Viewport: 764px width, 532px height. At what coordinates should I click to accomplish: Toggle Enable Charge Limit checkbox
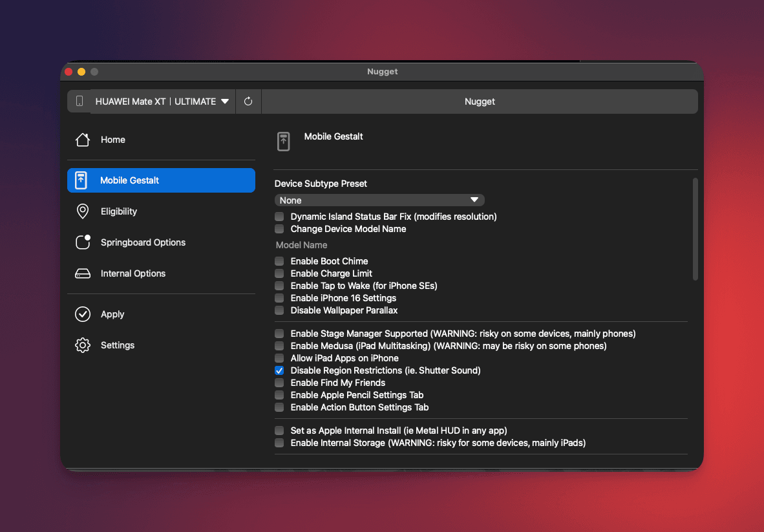(x=279, y=273)
